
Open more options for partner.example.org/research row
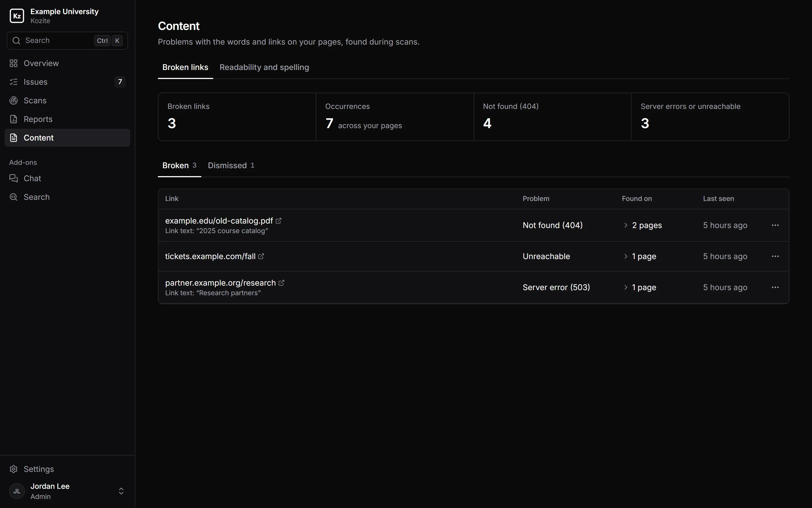pyautogui.click(x=775, y=287)
